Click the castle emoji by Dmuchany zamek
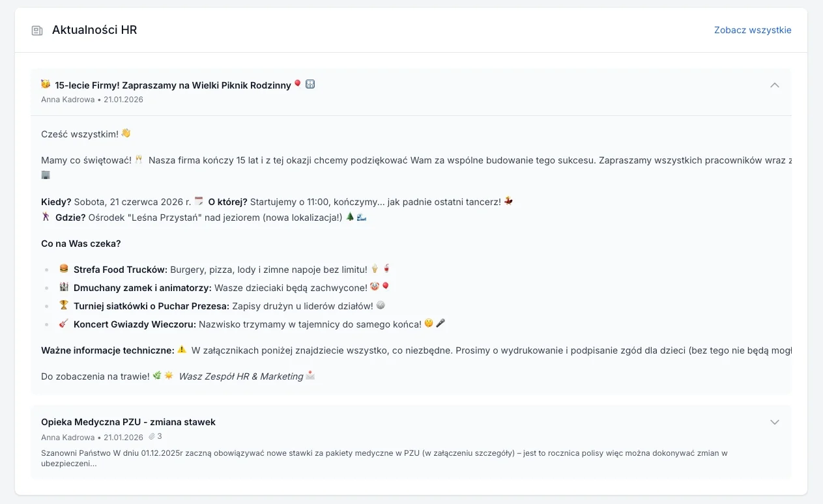This screenshot has height=504, width=823. [64, 287]
